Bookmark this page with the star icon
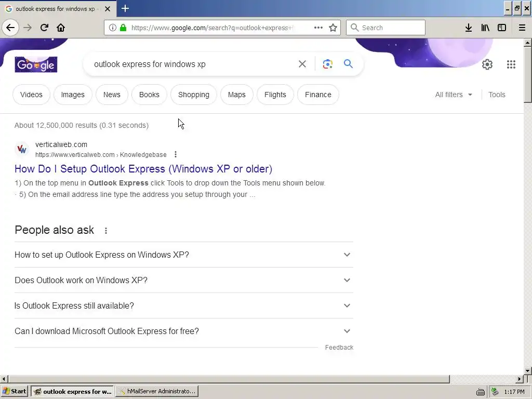The width and height of the screenshot is (532, 399). pos(333,28)
